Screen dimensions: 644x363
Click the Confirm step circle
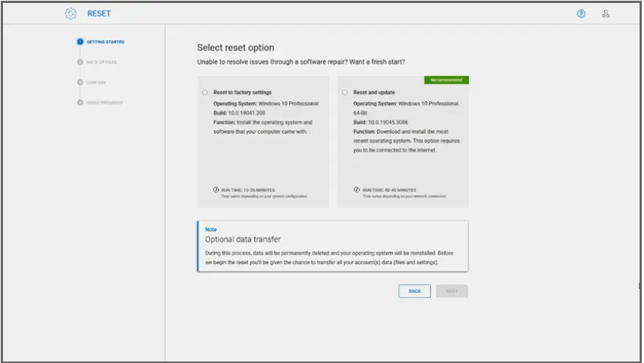(x=80, y=82)
